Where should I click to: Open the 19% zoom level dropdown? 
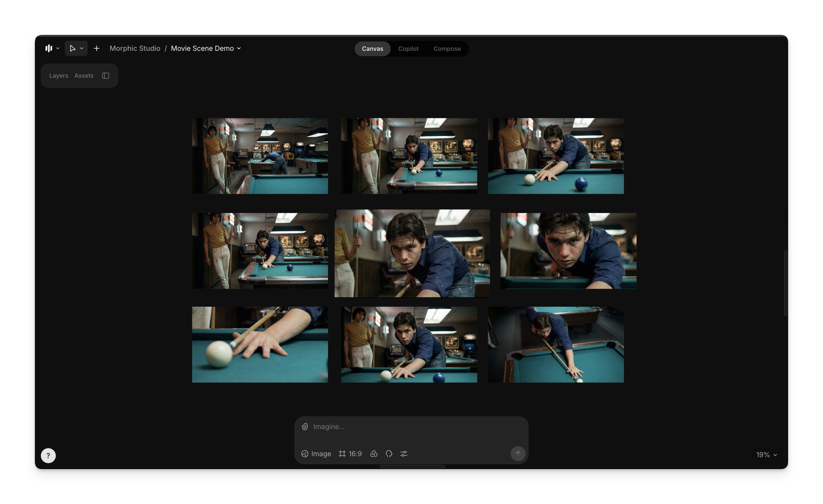coord(766,454)
